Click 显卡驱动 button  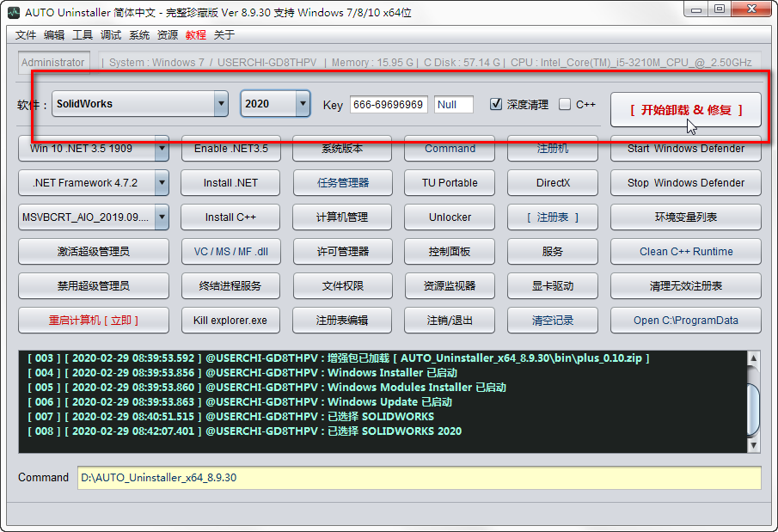pos(553,285)
